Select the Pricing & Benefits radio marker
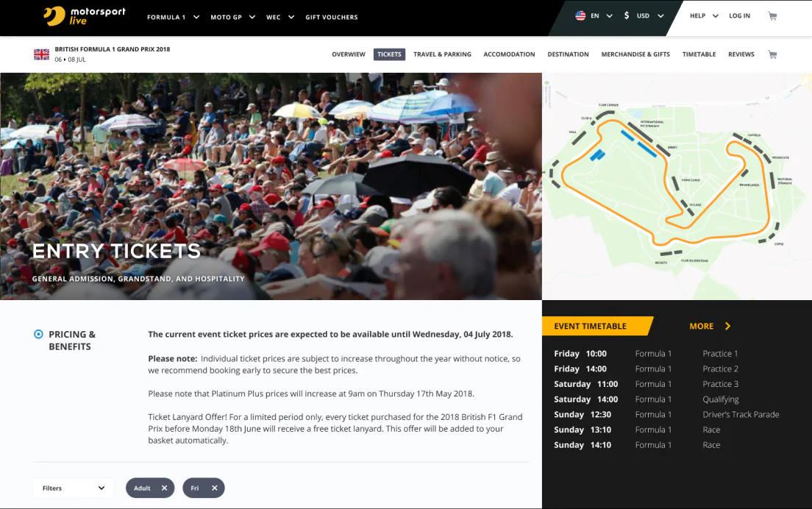 (x=38, y=334)
